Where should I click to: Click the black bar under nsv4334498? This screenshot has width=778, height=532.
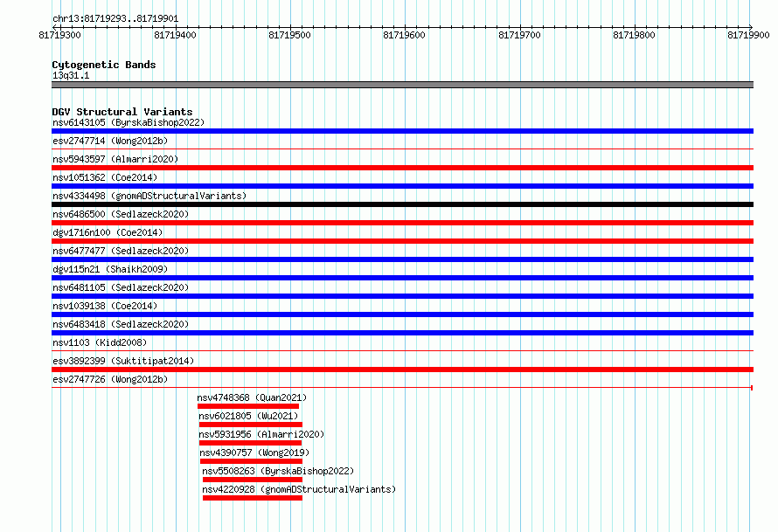402,204
